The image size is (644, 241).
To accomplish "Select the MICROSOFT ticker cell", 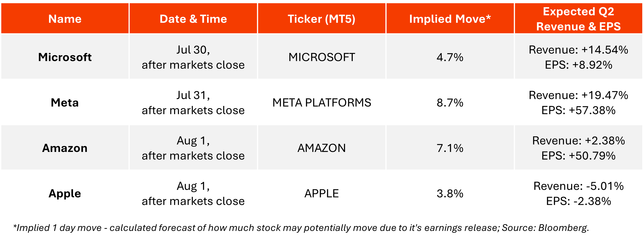I will click(x=322, y=57).
